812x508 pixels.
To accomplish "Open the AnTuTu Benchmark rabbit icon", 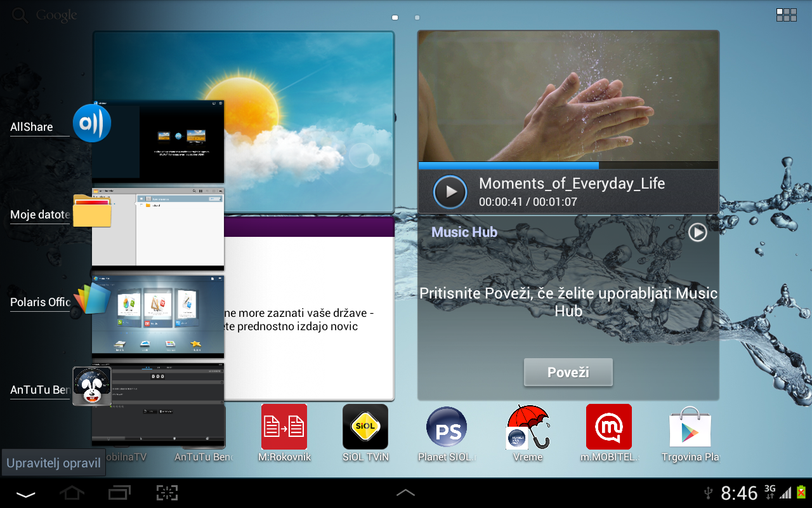I will coord(92,386).
